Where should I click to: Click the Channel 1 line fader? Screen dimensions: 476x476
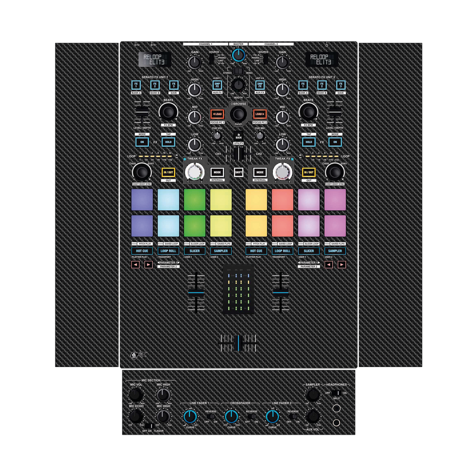click(196, 293)
